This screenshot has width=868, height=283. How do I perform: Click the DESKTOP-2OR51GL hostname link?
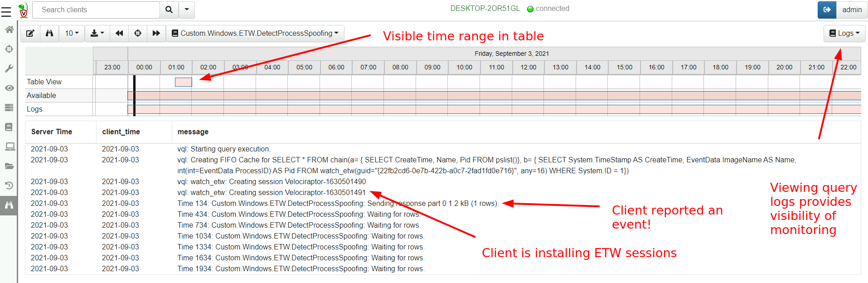(x=485, y=9)
